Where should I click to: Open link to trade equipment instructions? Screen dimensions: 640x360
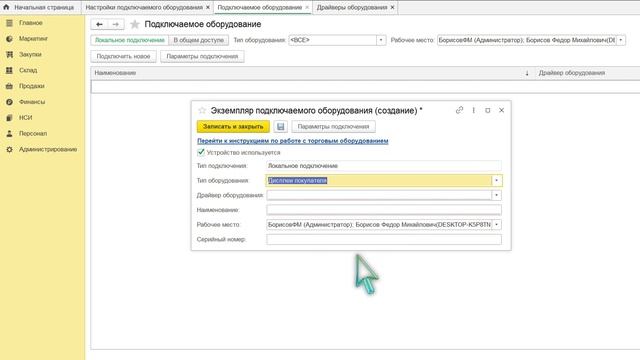[293, 141]
